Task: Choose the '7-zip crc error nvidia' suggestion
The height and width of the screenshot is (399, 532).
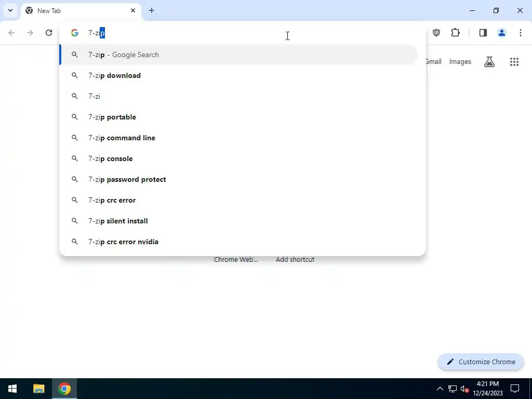Action: (x=239, y=242)
